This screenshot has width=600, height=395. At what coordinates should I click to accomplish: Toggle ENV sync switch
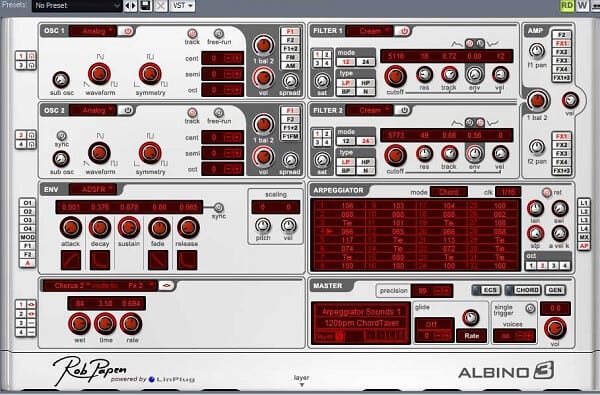(x=218, y=207)
